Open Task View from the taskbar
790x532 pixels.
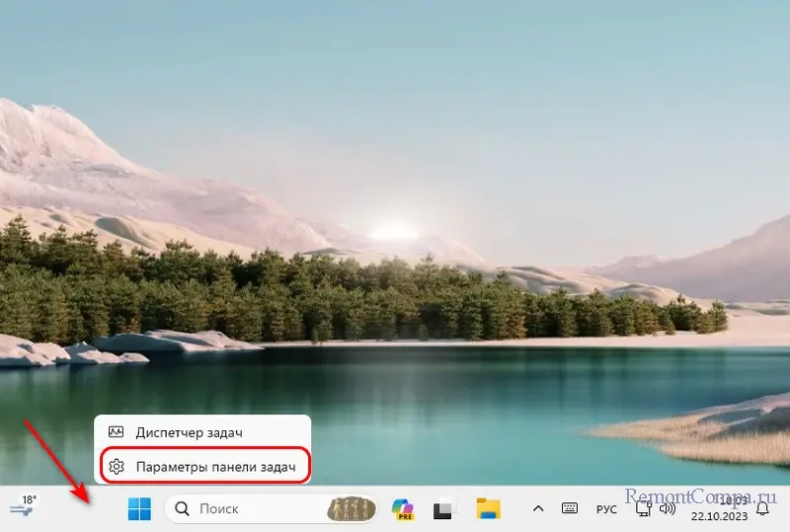click(x=444, y=509)
